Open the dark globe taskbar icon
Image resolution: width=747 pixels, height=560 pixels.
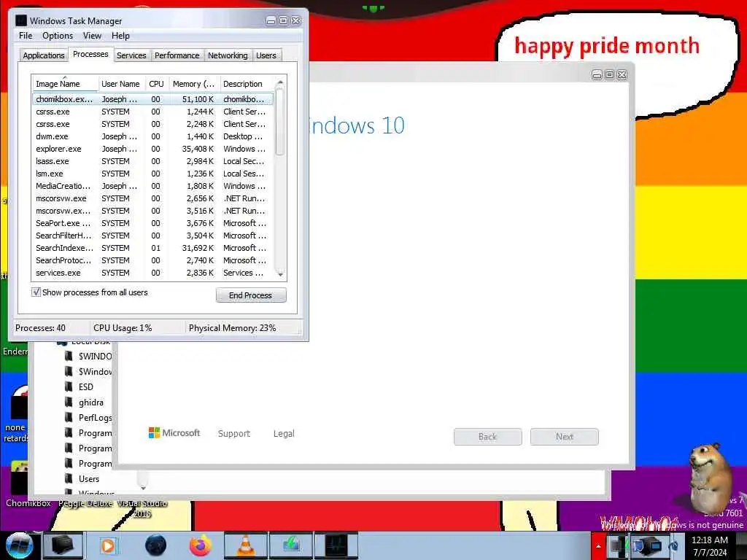[x=156, y=545]
